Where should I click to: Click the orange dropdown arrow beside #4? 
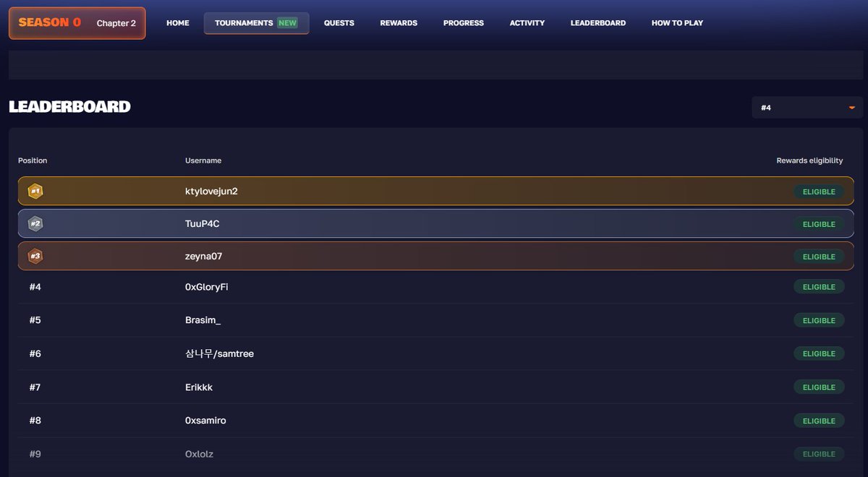[x=851, y=108]
